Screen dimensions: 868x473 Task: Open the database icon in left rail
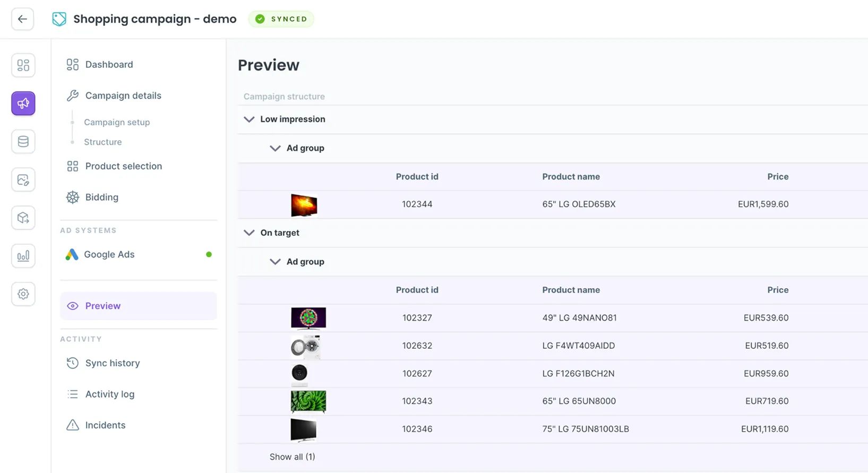23,142
